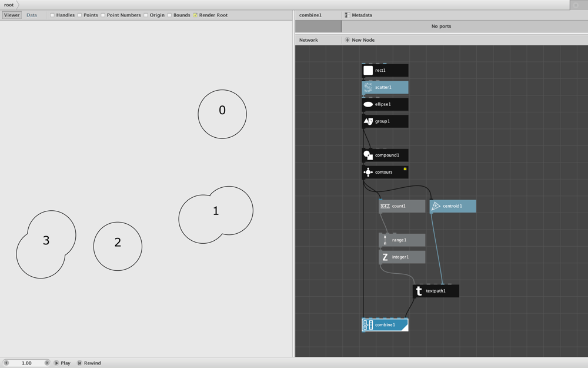
Task: Select the integer1 node icon
Action: point(385,257)
